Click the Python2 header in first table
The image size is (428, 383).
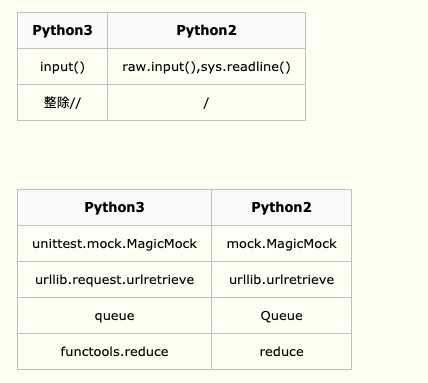pyautogui.click(x=206, y=30)
